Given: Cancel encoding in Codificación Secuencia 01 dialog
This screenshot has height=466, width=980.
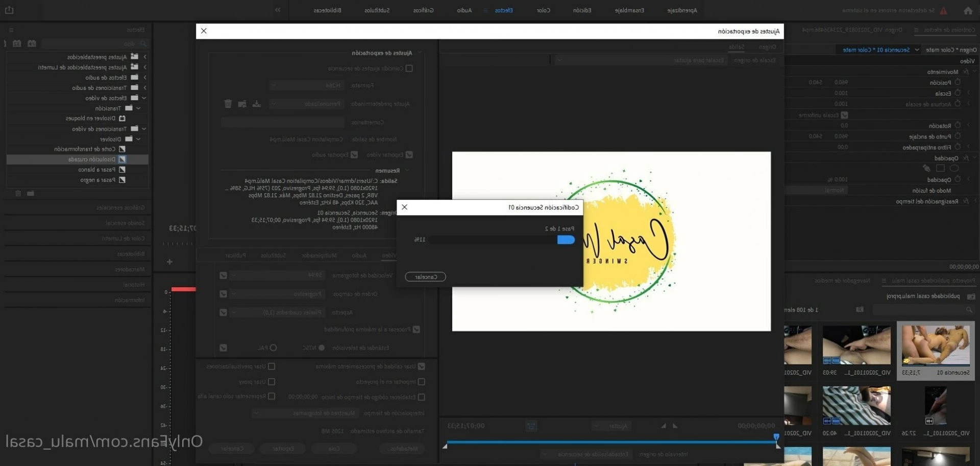Looking at the screenshot, I should pyautogui.click(x=425, y=277).
